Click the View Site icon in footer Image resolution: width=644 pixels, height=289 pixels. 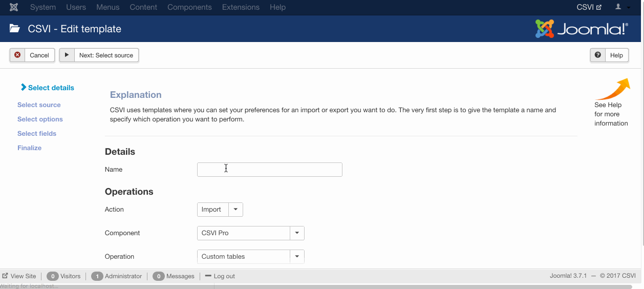[x=5, y=276]
